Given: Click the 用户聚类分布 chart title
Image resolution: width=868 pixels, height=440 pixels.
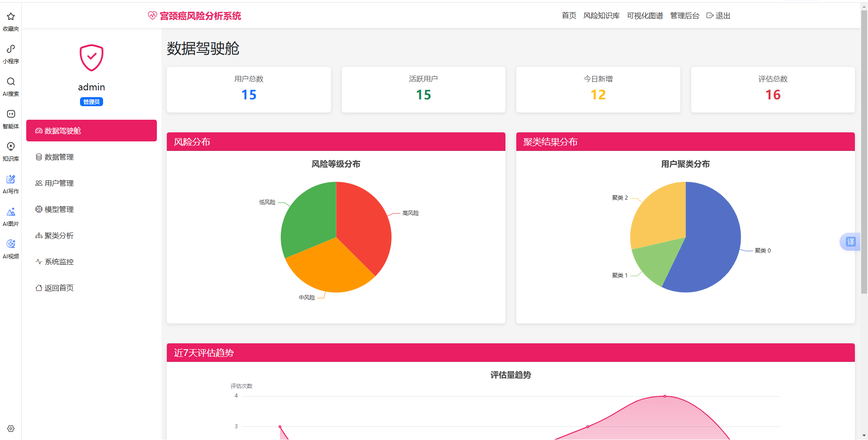Looking at the screenshot, I should coord(685,164).
